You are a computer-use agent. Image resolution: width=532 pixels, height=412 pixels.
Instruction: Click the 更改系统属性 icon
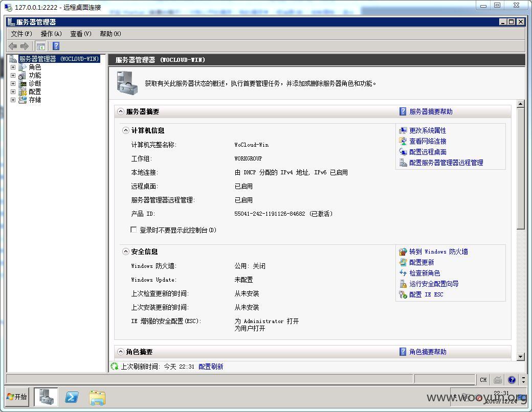coord(403,130)
